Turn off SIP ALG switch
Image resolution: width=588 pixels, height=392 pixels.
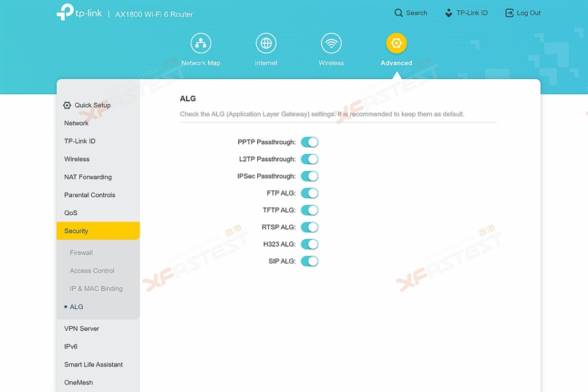[x=310, y=261]
